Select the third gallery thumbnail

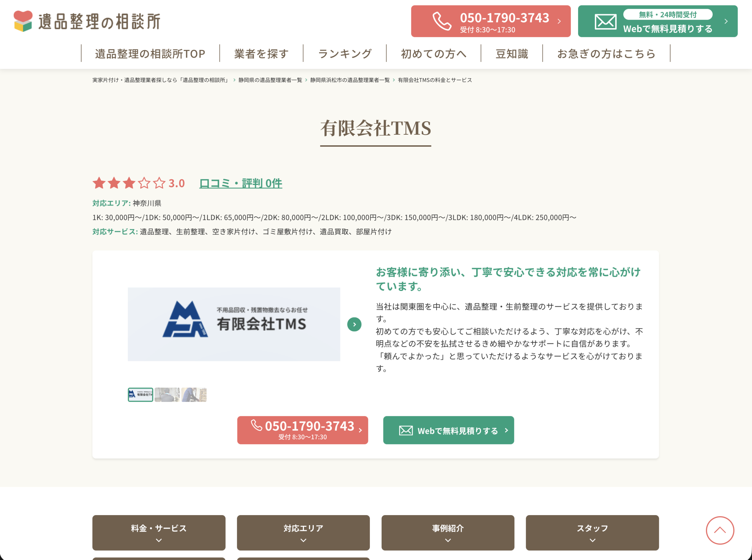pos(194,394)
